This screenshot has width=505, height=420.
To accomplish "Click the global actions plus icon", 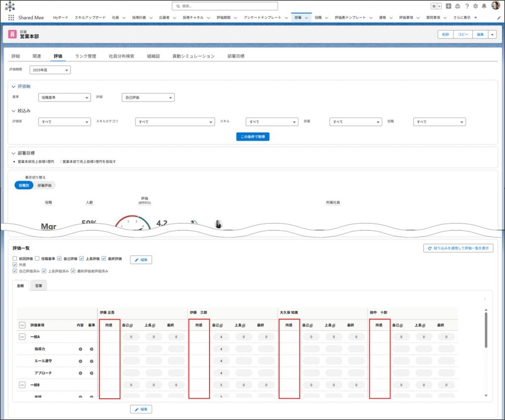I will pyautogui.click(x=448, y=6).
